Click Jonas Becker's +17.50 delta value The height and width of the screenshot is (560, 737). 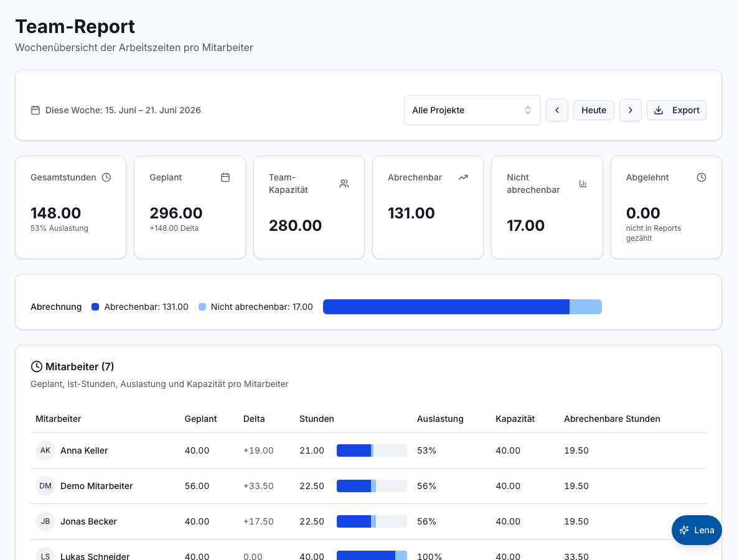click(x=258, y=521)
